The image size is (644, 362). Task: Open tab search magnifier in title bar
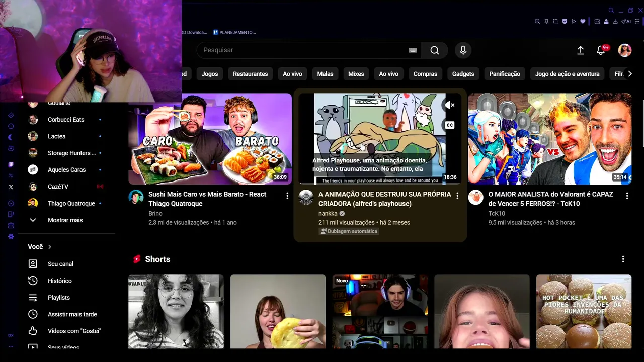611,10
